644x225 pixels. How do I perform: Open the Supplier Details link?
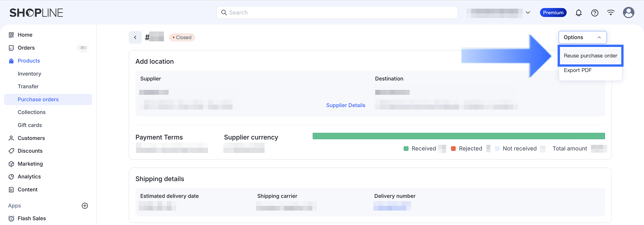[345, 105]
